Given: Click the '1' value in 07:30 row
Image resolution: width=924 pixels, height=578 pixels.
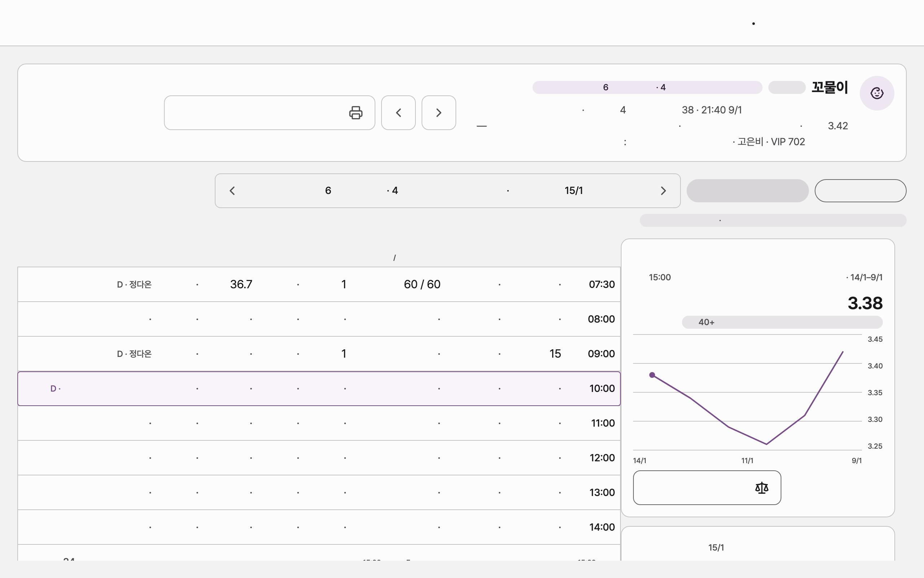Looking at the screenshot, I should [x=344, y=284].
